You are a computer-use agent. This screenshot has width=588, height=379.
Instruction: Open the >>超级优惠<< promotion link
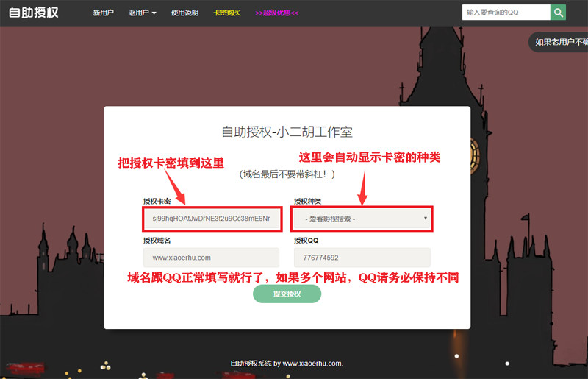[x=277, y=13]
